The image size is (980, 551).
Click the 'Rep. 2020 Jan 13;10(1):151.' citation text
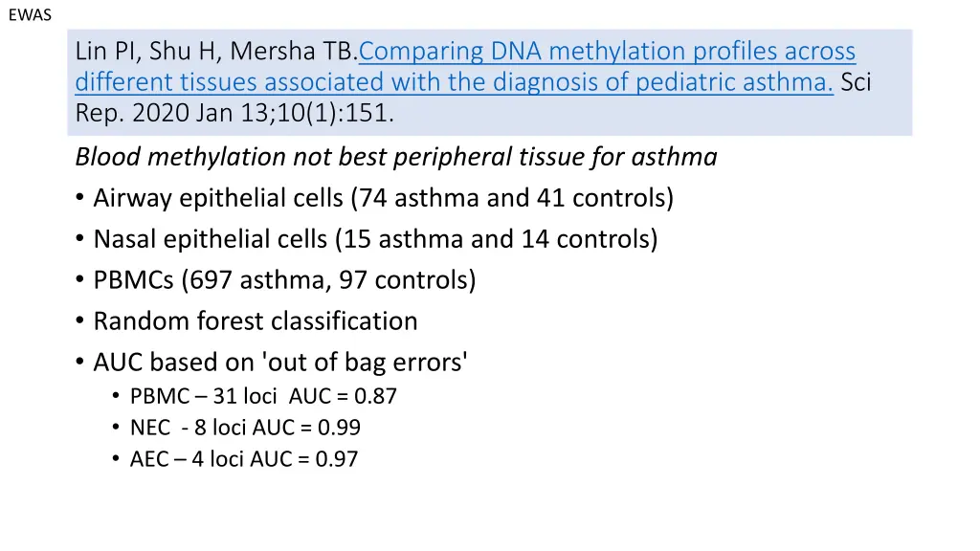[234, 113]
